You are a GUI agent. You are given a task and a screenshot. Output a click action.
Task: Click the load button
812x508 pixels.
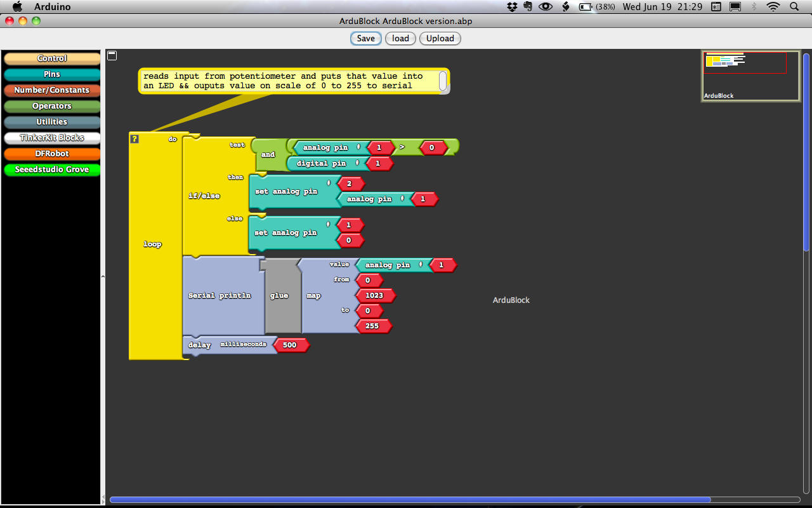(x=400, y=38)
